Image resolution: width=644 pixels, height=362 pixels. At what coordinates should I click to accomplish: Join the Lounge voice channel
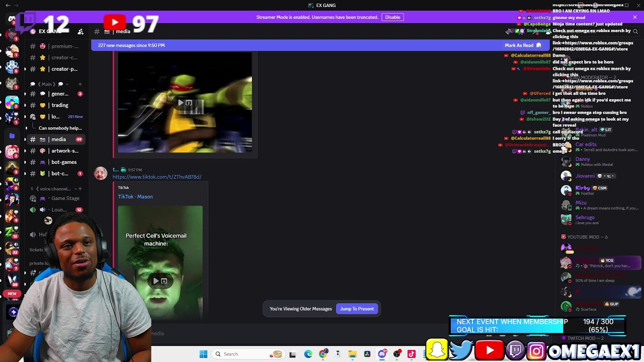point(56,210)
